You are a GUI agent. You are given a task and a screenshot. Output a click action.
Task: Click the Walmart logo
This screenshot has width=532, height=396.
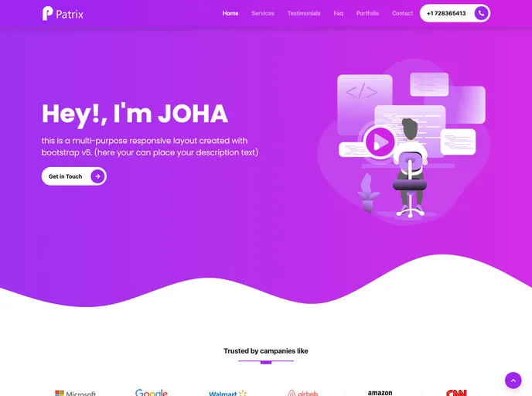227,393
